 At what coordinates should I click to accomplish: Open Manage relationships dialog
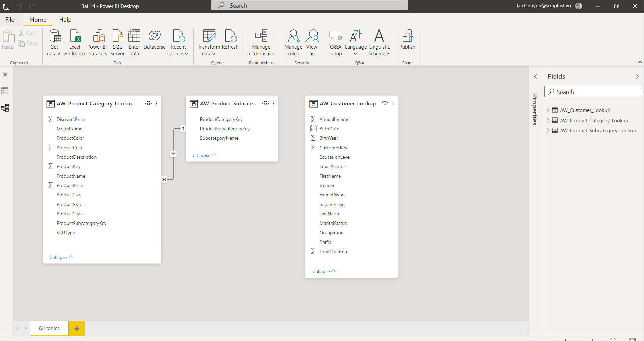[x=261, y=43]
